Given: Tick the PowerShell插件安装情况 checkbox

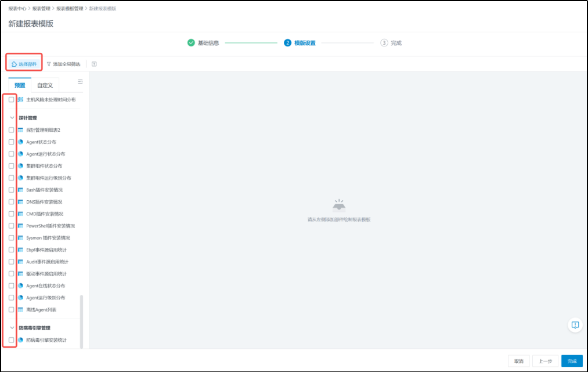Looking at the screenshot, I should click(11, 226).
